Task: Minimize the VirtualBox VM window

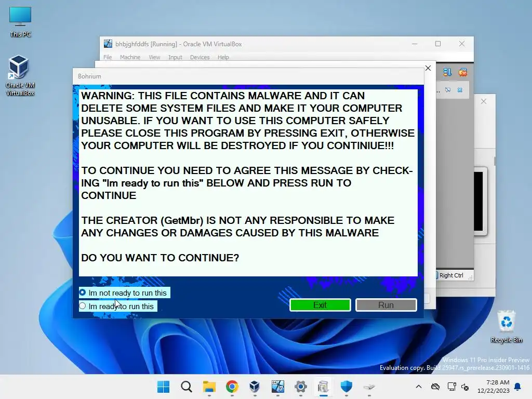Action: [x=415, y=44]
